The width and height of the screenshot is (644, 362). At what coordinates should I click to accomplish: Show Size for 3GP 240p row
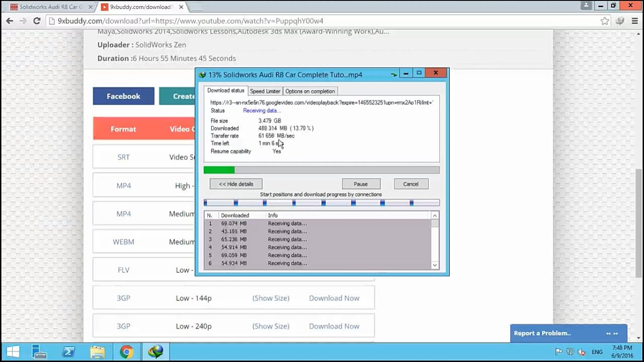pyautogui.click(x=271, y=326)
